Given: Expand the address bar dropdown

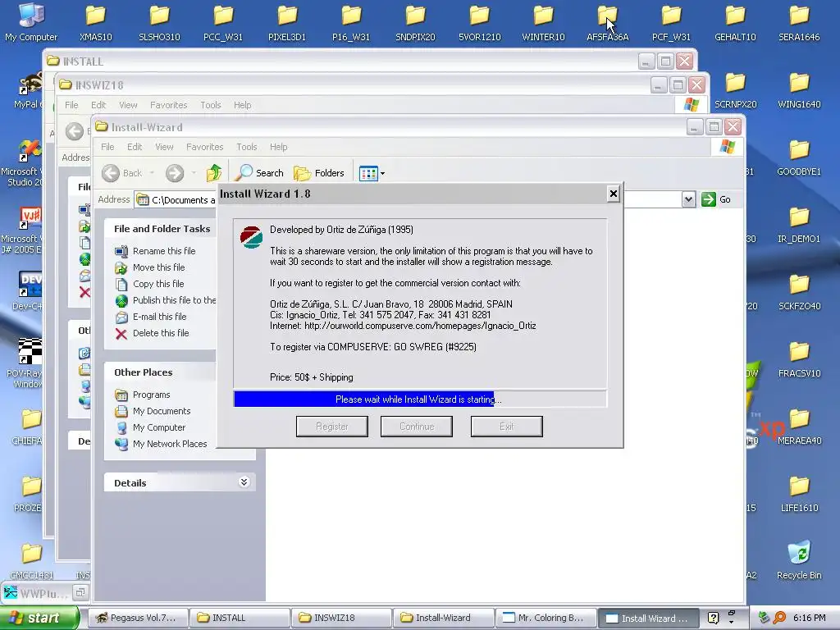Looking at the screenshot, I should (688, 200).
